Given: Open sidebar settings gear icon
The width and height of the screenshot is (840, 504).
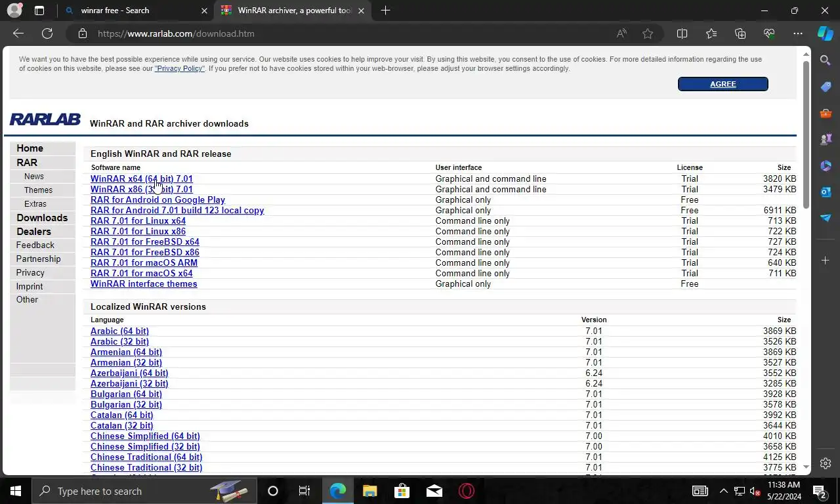Looking at the screenshot, I should tap(826, 463).
